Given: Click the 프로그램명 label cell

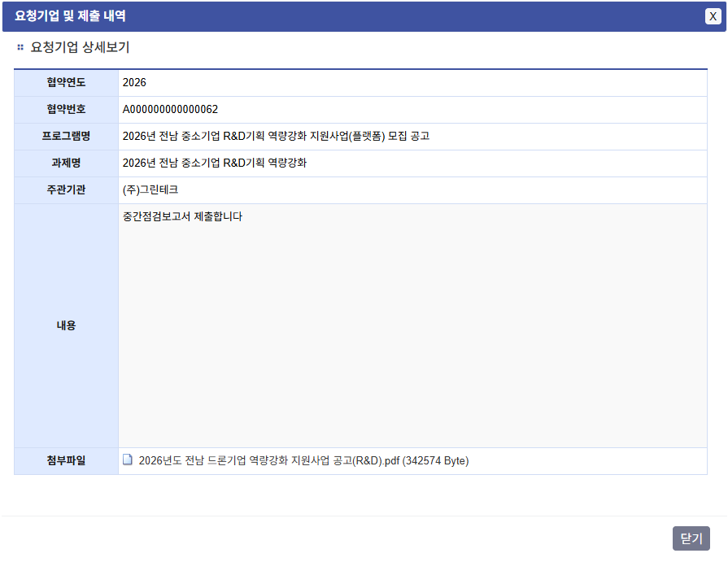Looking at the screenshot, I should click(x=67, y=137).
